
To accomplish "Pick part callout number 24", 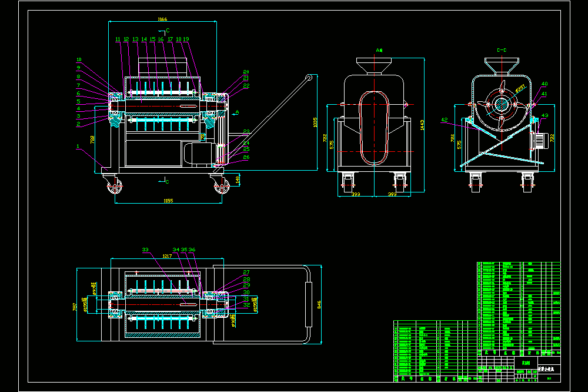I will pos(246,143).
